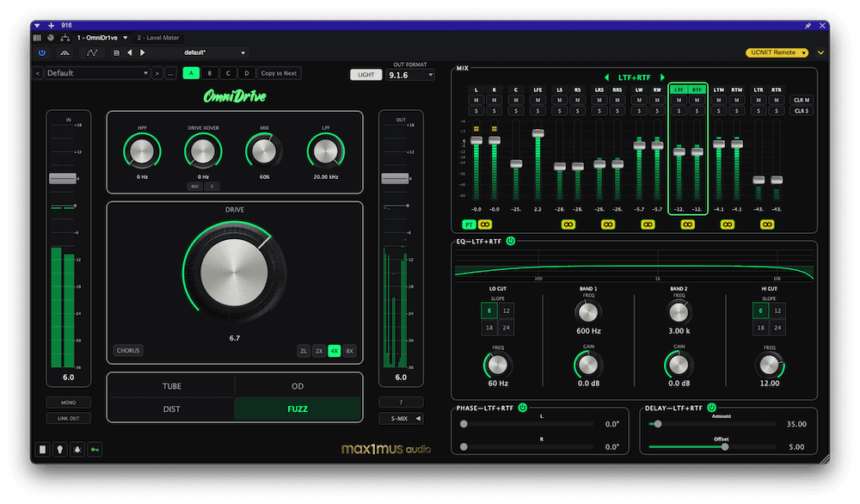Click CLR M to clear mutes

click(x=802, y=100)
